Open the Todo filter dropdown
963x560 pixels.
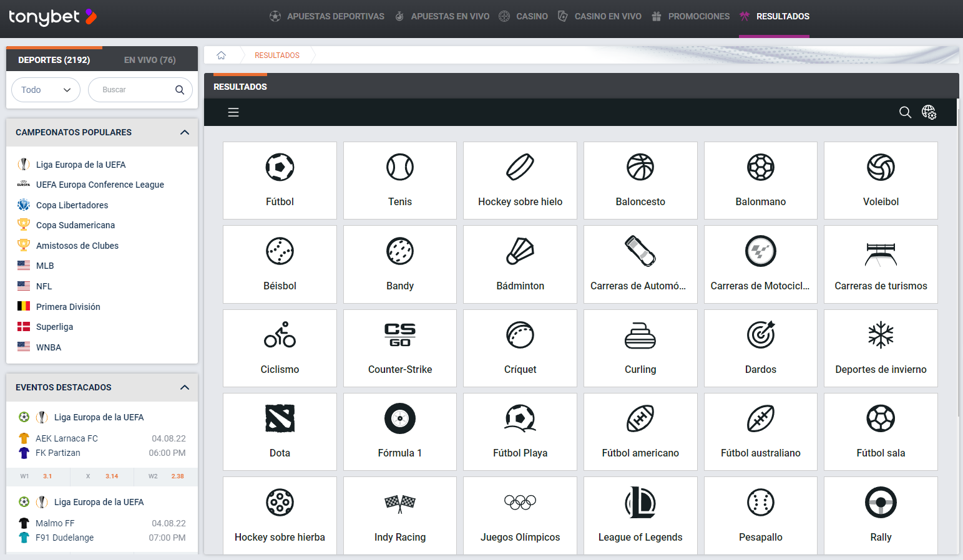point(46,90)
